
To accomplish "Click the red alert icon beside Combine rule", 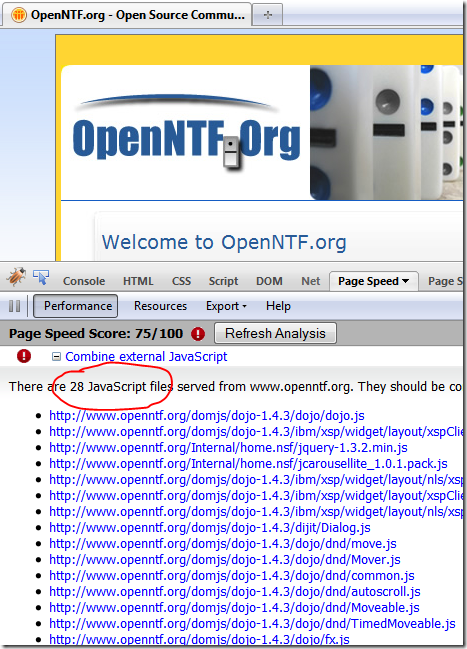I will coord(24,356).
